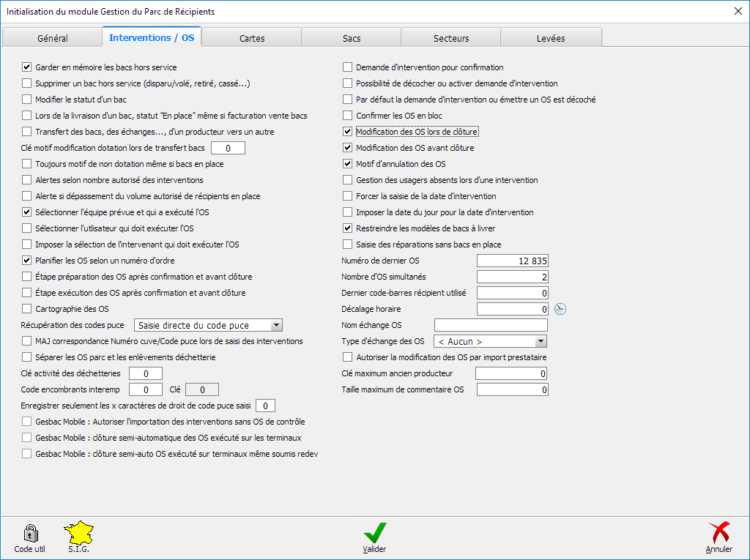Open the Type d'échange des OS dropdown
Viewport: 750px width, 560px height.
pyautogui.click(x=541, y=341)
